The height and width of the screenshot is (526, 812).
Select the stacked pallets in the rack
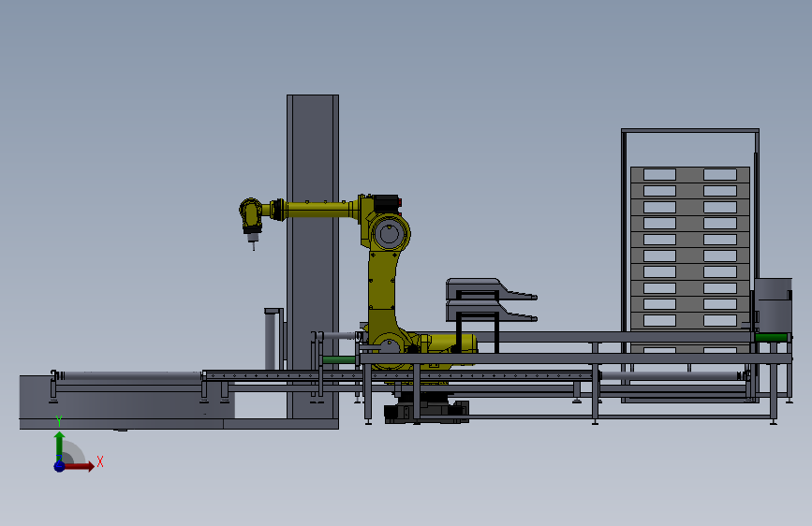tap(690, 259)
